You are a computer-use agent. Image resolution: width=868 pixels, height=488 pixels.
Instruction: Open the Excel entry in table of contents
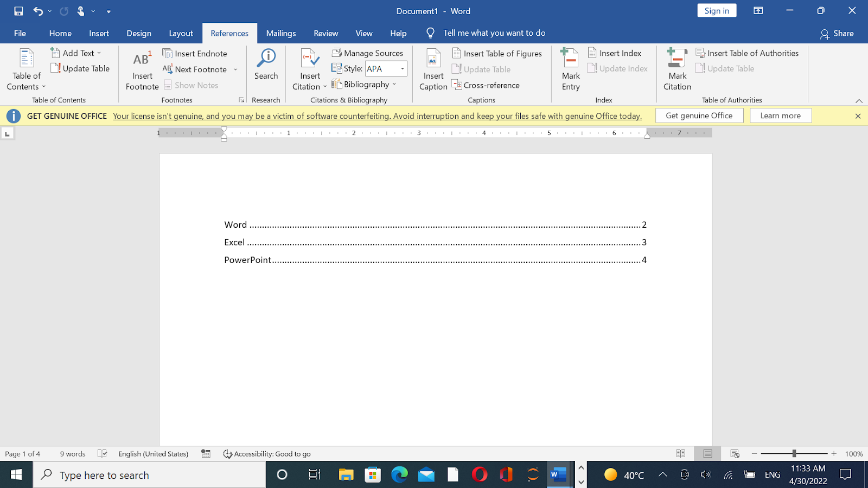pyautogui.click(x=435, y=242)
